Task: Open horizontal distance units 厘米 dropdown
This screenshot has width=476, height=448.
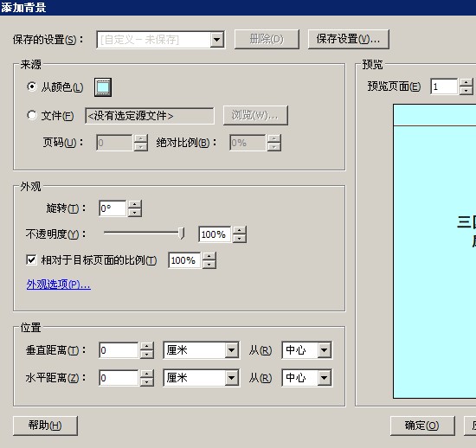Action: (232, 378)
